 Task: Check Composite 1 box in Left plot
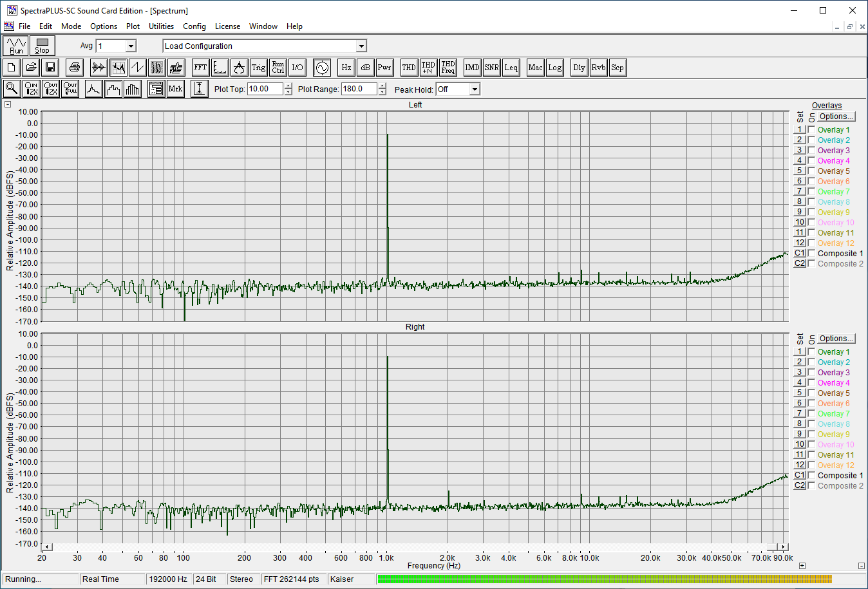(811, 254)
